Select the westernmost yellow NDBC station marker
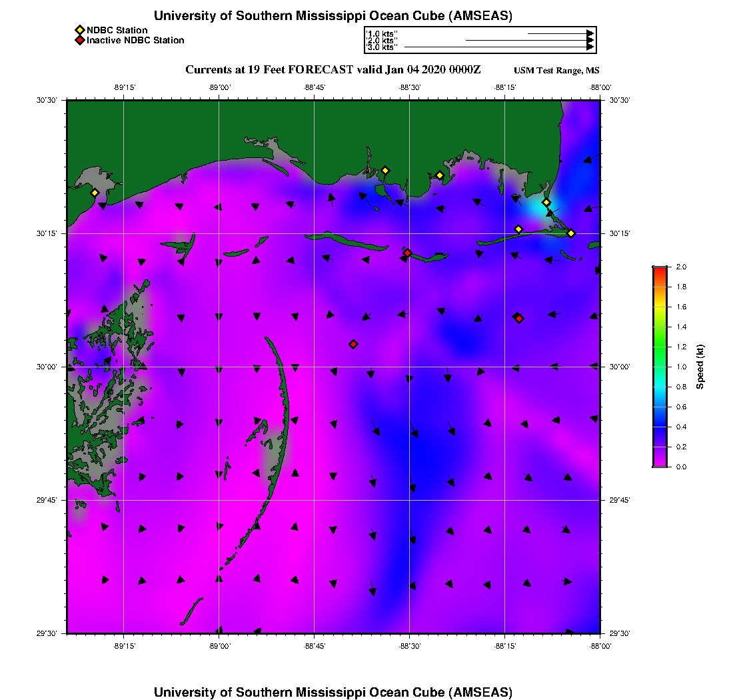Image resolution: width=733 pixels, height=700 pixels. click(95, 193)
